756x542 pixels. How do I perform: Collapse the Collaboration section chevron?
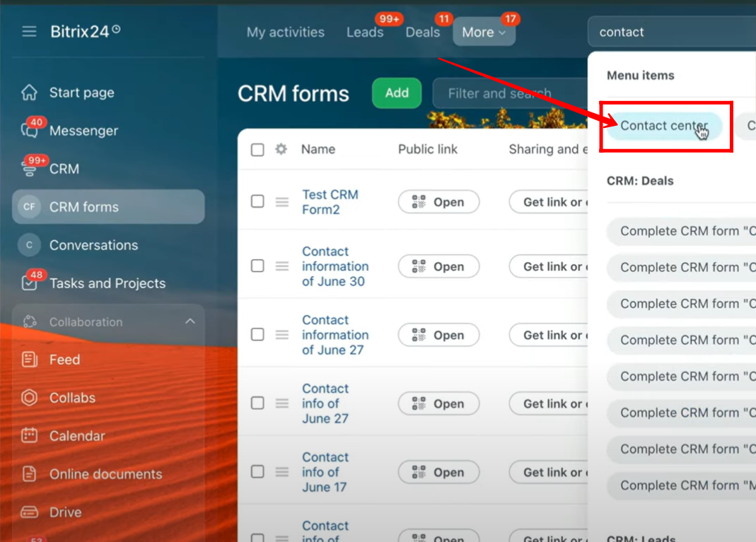coord(190,322)
